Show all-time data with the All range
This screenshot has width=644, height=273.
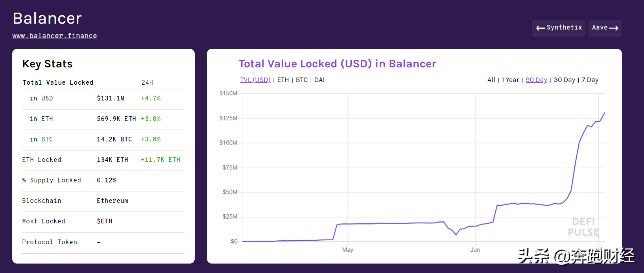(x=491, y=80)
